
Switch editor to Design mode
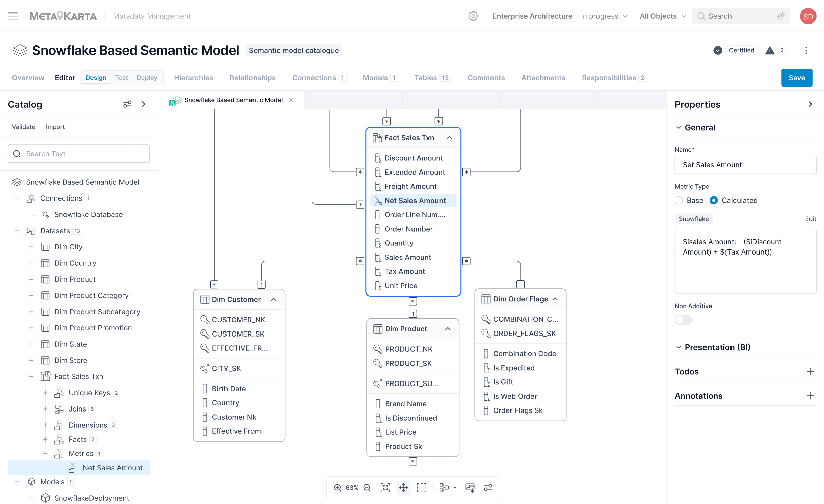click(96, 78)
